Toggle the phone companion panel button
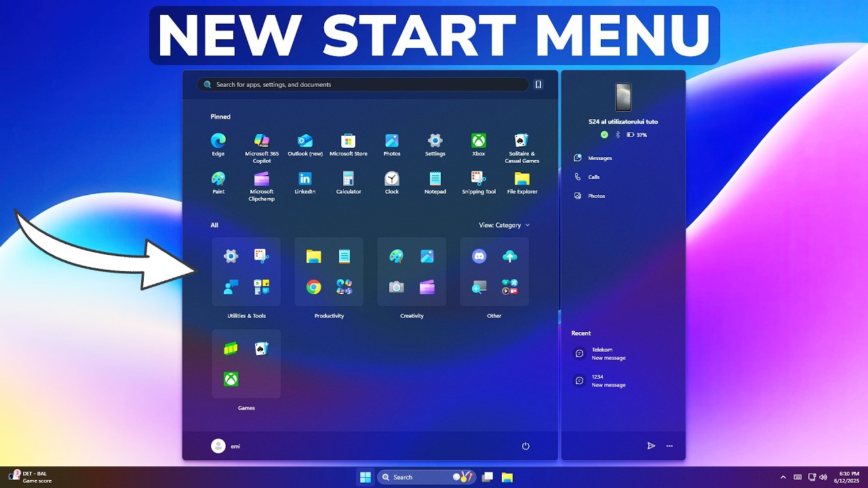868x488 pixels. point(538,85)
